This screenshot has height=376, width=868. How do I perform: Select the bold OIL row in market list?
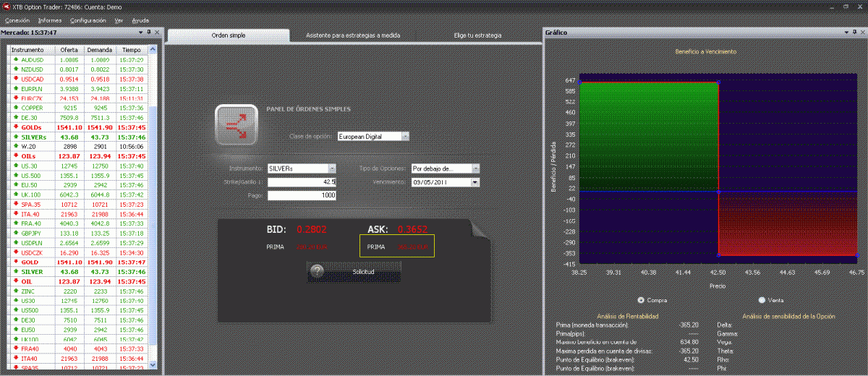[78, 281]
